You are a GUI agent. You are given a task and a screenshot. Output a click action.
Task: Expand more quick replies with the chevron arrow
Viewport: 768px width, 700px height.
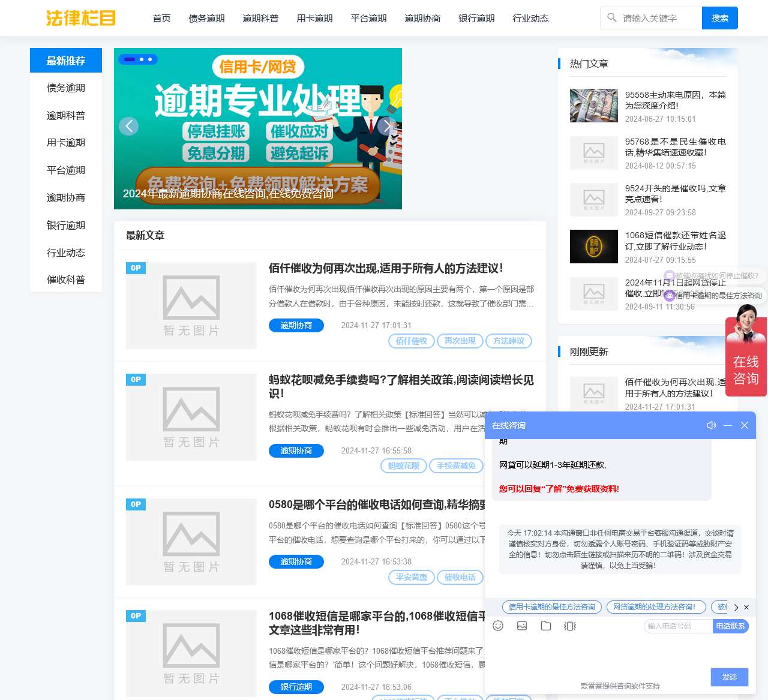[736, 607]
